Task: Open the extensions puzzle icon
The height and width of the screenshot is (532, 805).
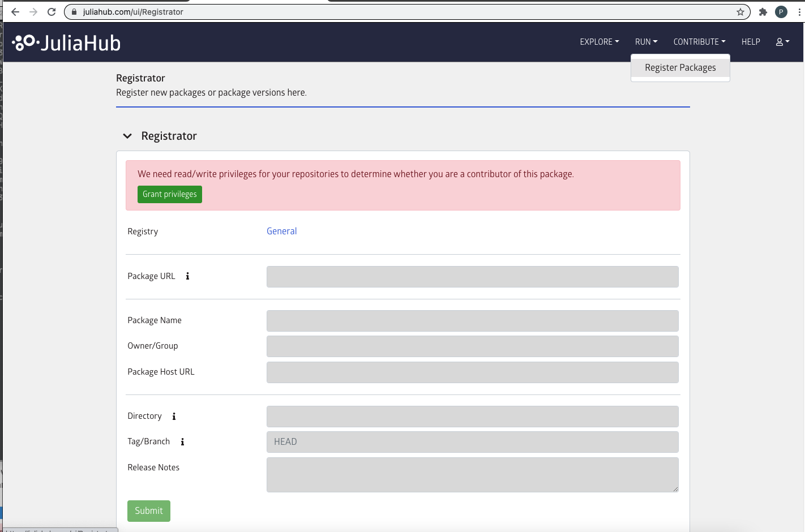Action: tap(763, 12)
